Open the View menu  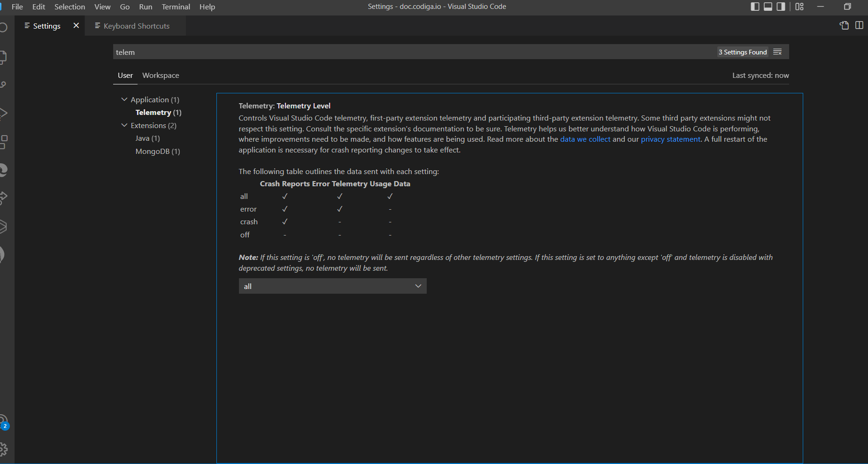[102, 7]
